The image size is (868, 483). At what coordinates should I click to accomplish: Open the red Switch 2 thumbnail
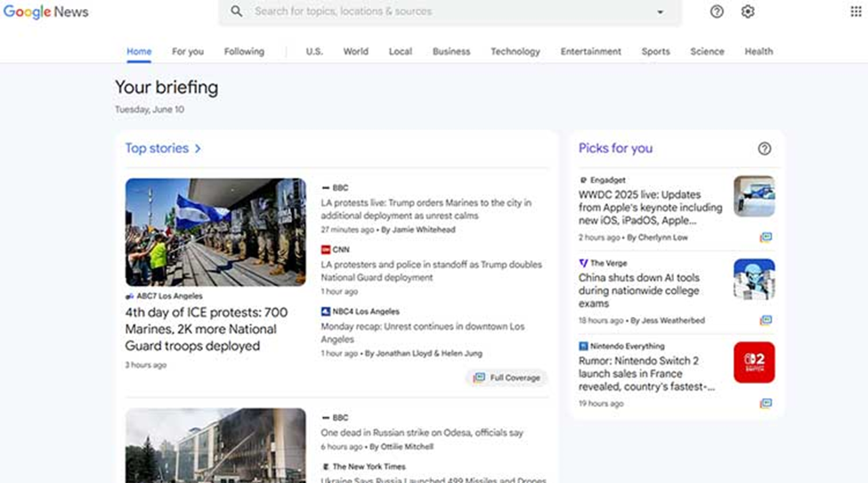[754, 362]
